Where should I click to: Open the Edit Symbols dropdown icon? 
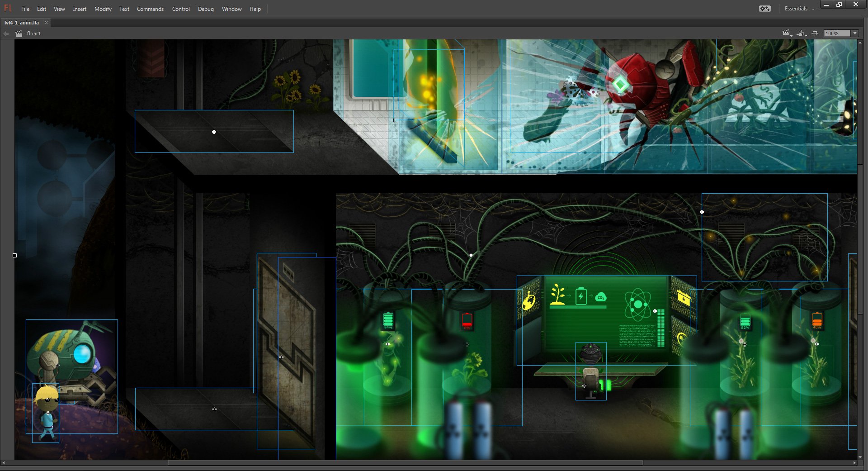pos(802,33)
